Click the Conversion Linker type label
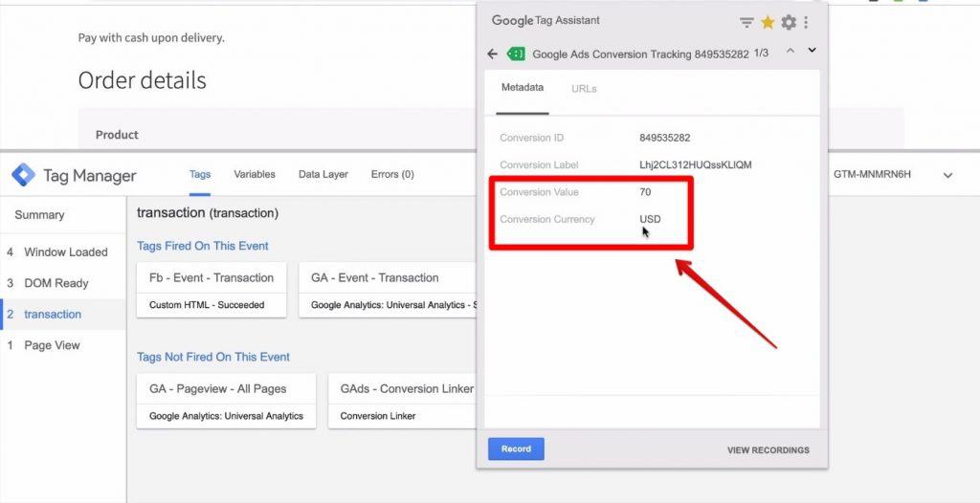The width and height of the screenshot is (980, 503). point(377,416)
